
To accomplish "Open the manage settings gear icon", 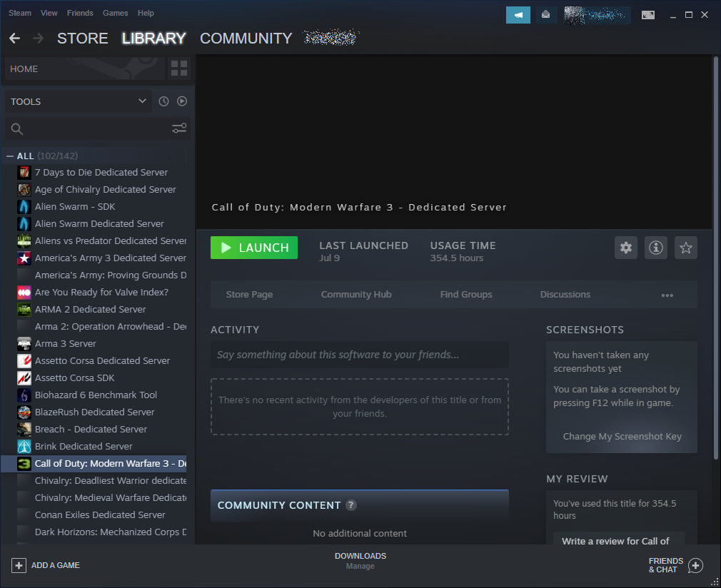I will point(626,248).
